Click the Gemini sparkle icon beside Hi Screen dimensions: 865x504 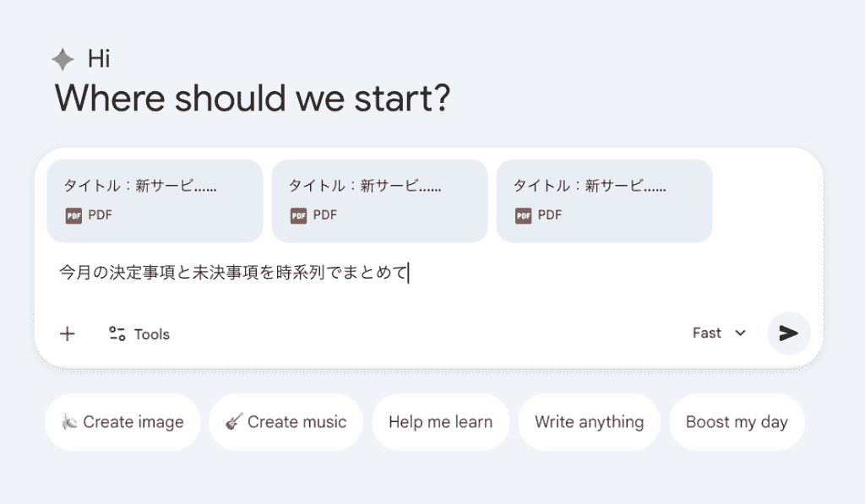tap(63, 59)
